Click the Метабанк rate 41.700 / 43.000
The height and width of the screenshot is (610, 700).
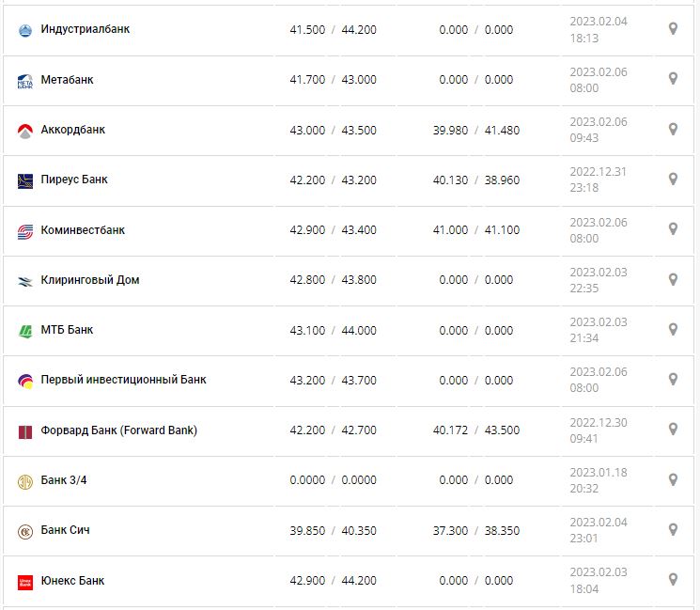pos(333,80)
